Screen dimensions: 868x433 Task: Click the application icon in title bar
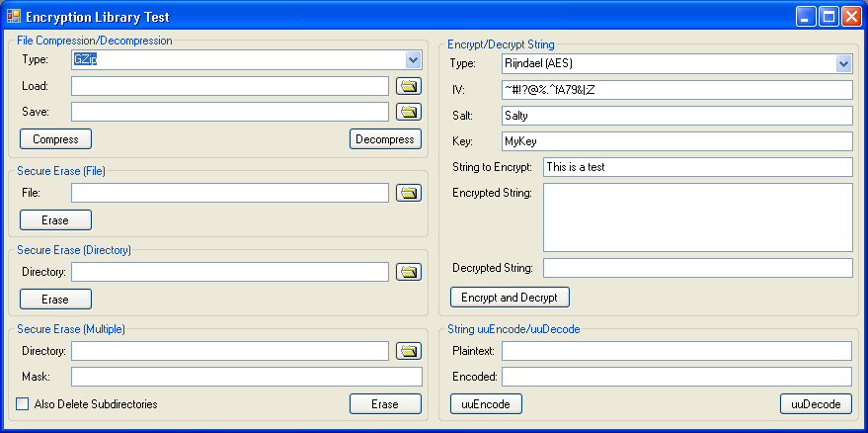(x=14, y=17)
